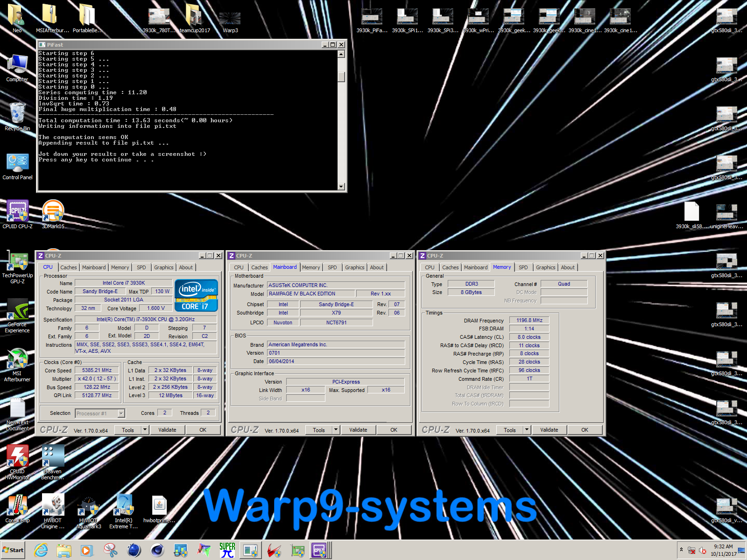Image resolution: width=747 pixels, height=560 pixels.
Task: Click Validate in the Memory CPU-Z window
Action: click(x=549, y=430)
